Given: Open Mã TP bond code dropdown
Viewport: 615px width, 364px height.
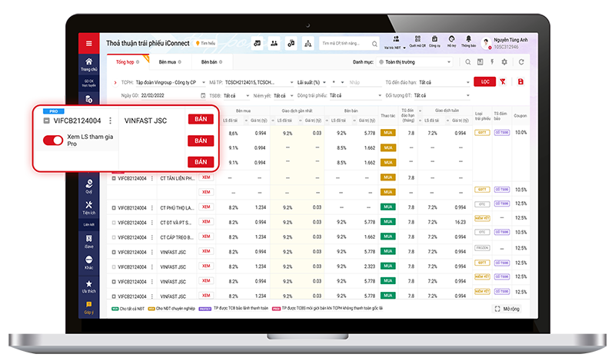Looking at the screenshot, I should pos(259,82).
